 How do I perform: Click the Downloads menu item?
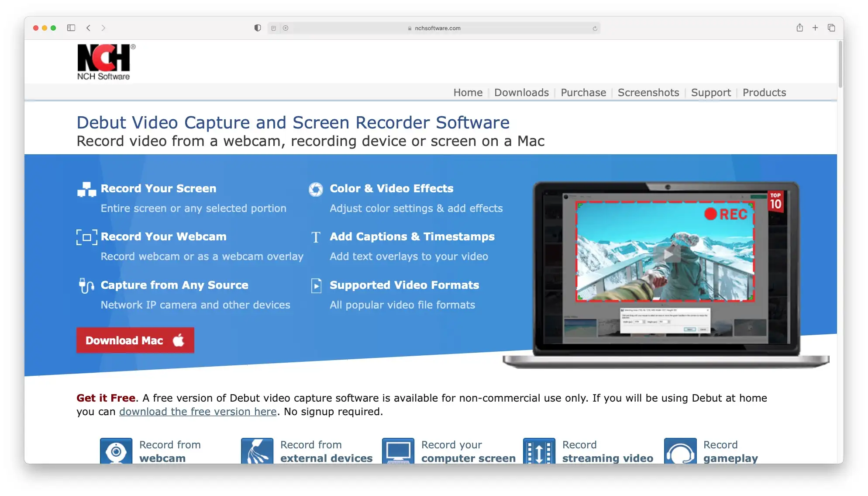[522, 92]
